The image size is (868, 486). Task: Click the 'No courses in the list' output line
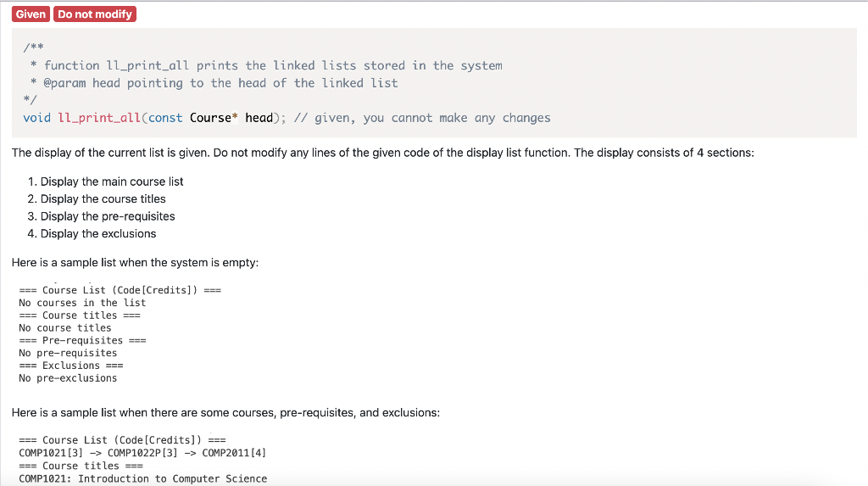pos(82,303)
